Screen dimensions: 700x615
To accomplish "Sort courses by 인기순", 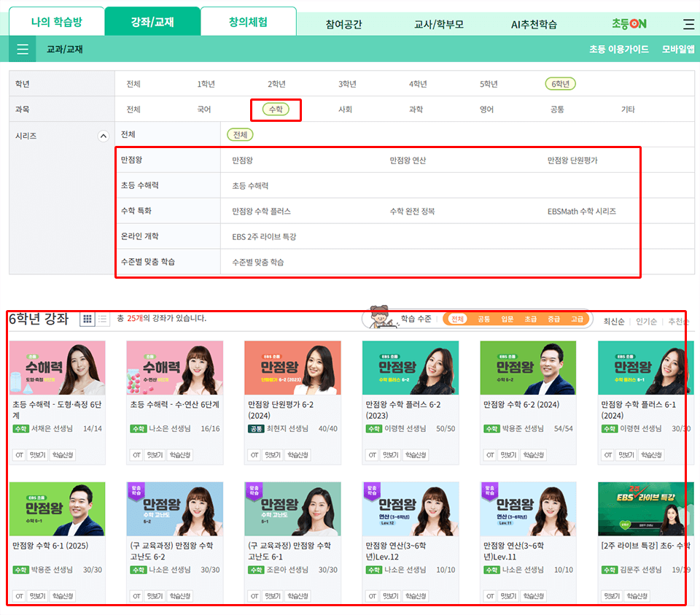I will coord(646,322).
